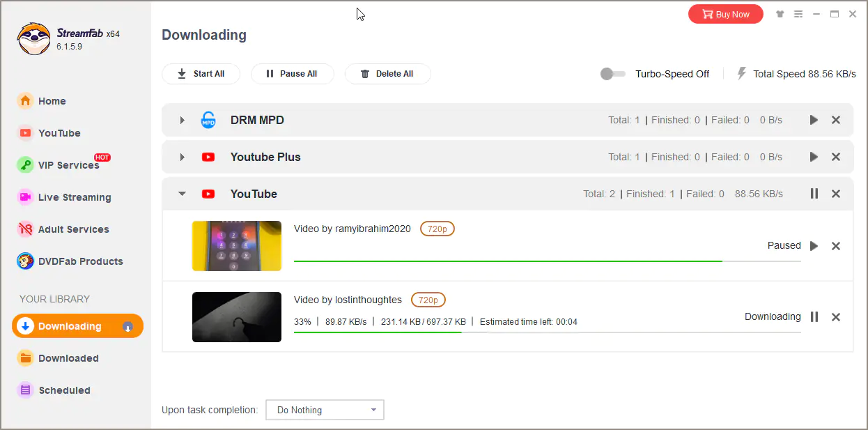868x430 pixels.
Task: Open the Upon task completion dropdown
Action: [325, 410]
